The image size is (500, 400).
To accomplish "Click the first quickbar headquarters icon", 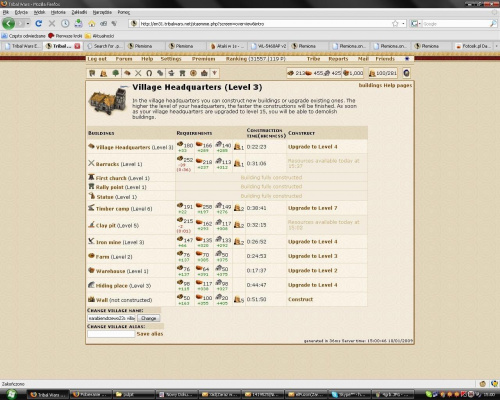I will tap(92, 73).
